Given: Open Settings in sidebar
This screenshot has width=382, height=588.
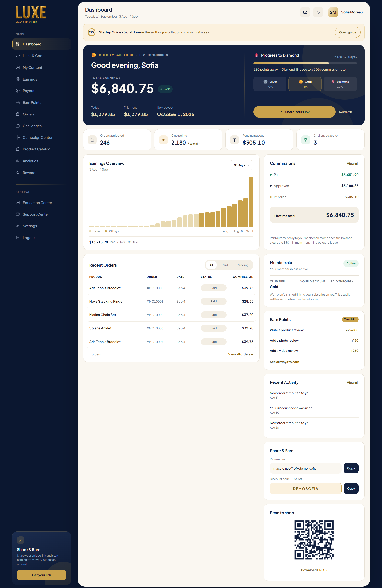Looking at the screenshot, I should pos(42,226).
